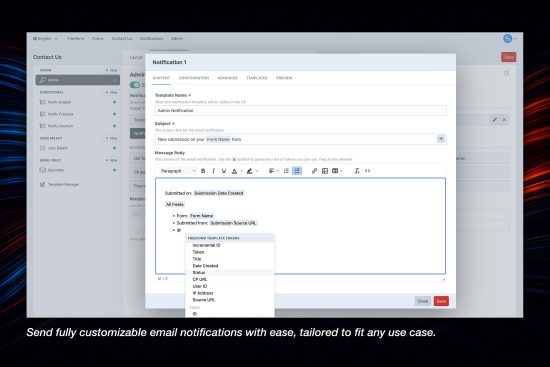Click New next to Conditional section
Screen dimensions: 550x367
[x=112, y=92]
